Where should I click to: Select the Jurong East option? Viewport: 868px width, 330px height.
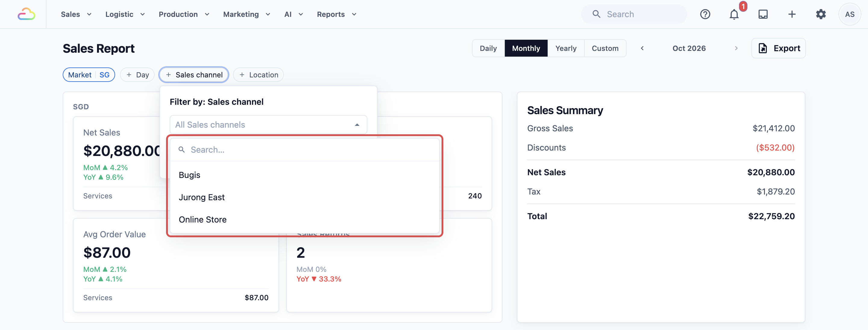click(x=305, y=197)
